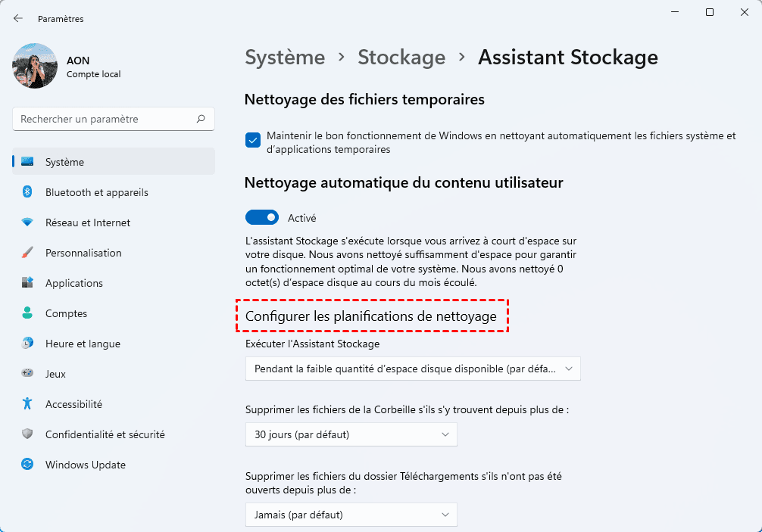Disable the automatic user content cleanup toggle

(x=262, y=218)
